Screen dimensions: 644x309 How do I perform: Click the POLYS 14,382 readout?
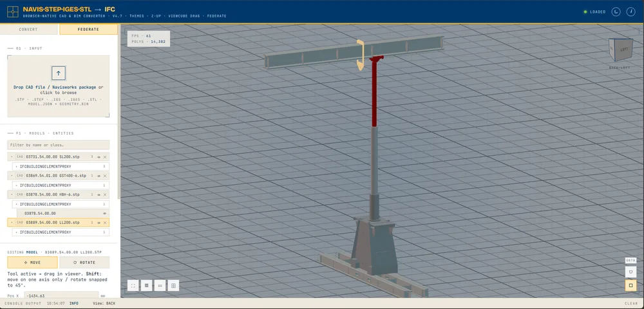(x=148, y=42)
